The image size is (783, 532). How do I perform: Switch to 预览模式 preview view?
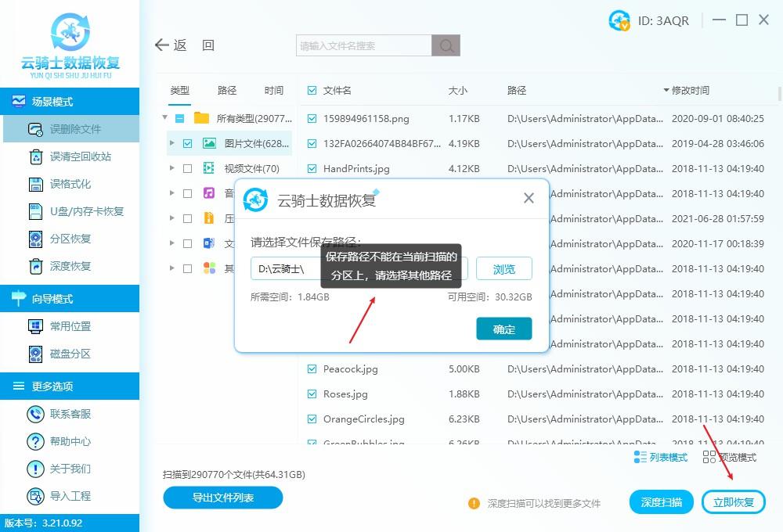point(729,457)
